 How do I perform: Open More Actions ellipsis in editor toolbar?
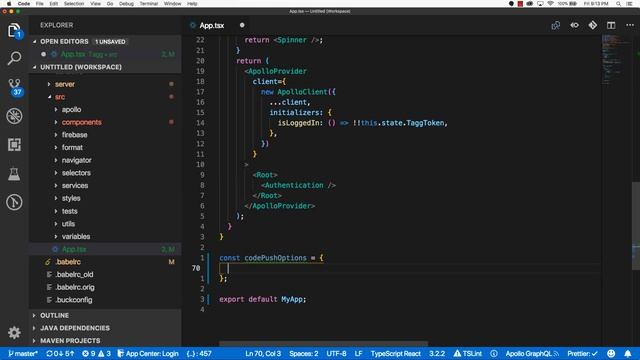coord(630,25)
